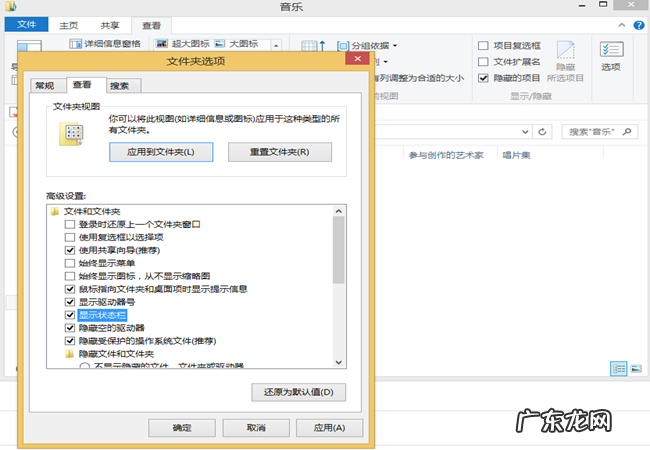Viewport: 650px width, 450px height.
Task: Click Restore Defaults (还原为默认值) button
Action: coord(298,392)
